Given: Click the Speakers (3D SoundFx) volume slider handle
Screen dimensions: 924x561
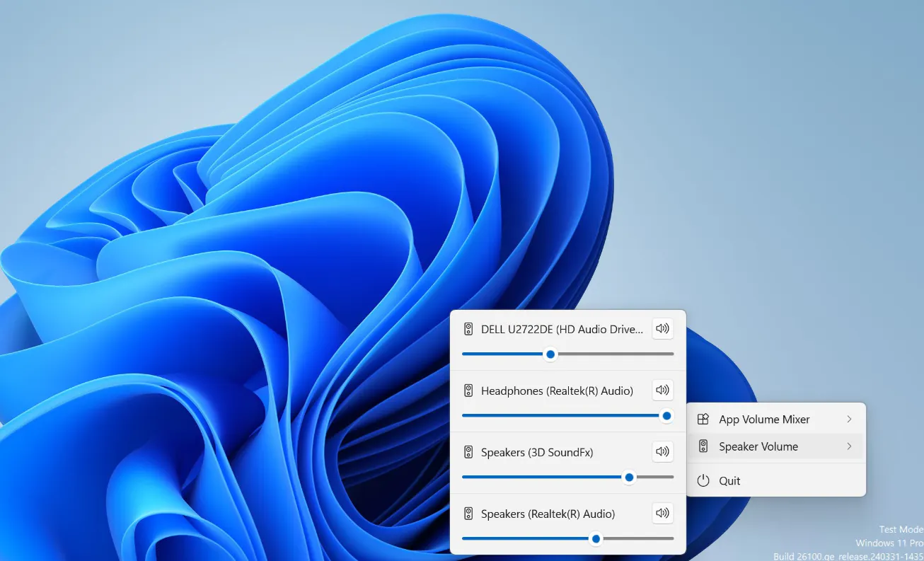Looking at the screenshot, I should [x=629, y=478].
